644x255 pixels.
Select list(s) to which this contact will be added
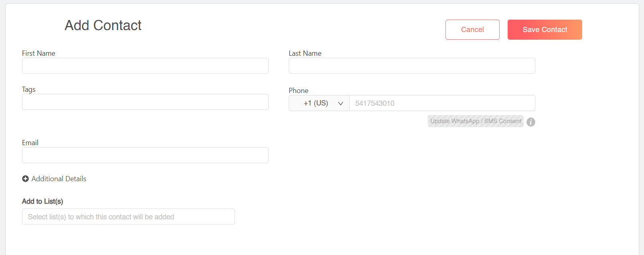click(x=128, y=217)
